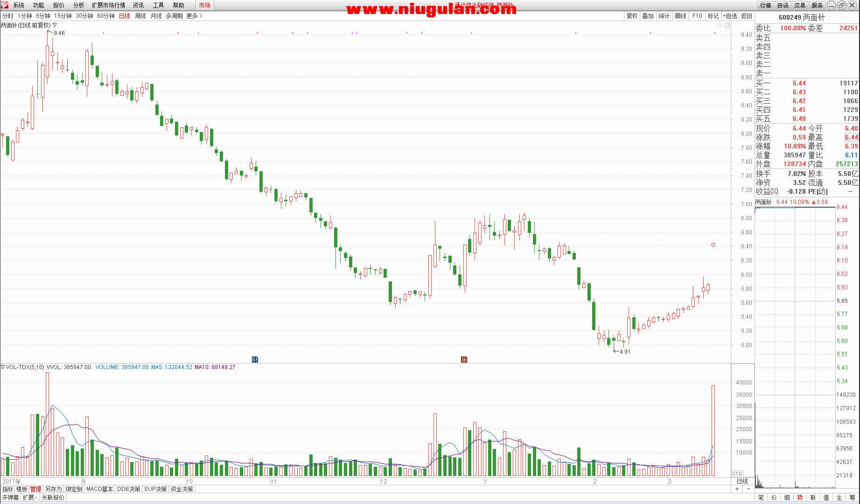The height and width of the screenshot is (504, 860).
Task: Open the 功能 menu
Action: pyautogui.click(x=39, y=5)
